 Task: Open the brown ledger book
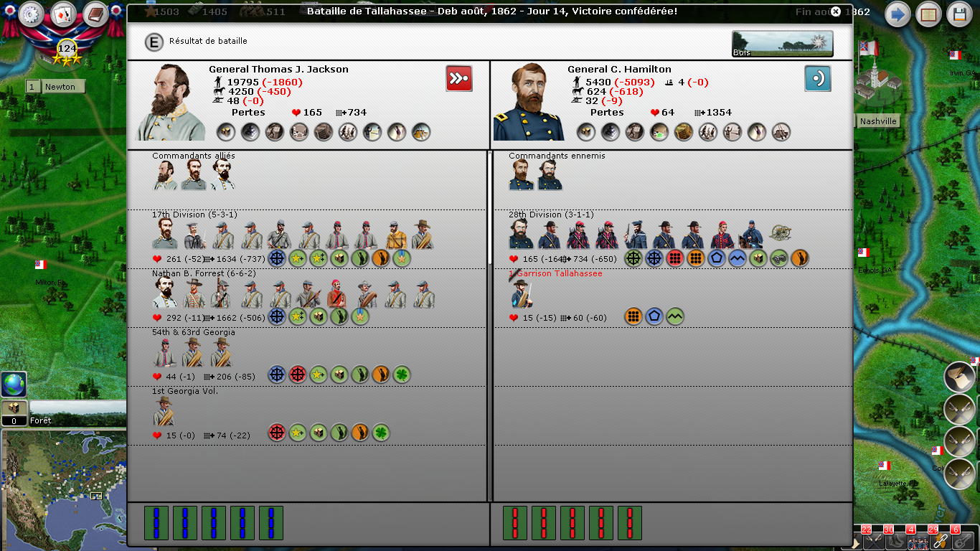click(x=95, y=14)
